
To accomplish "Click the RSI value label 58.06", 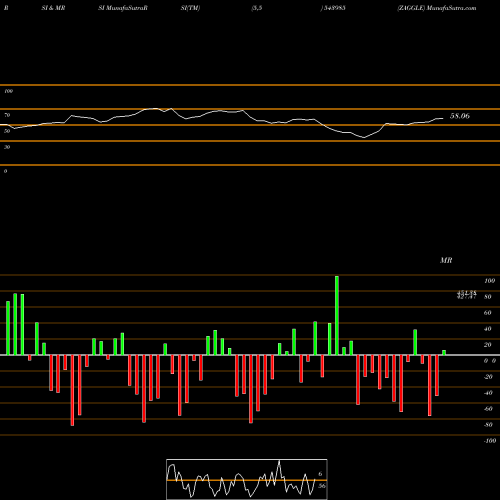I will (x=460, y=116).
